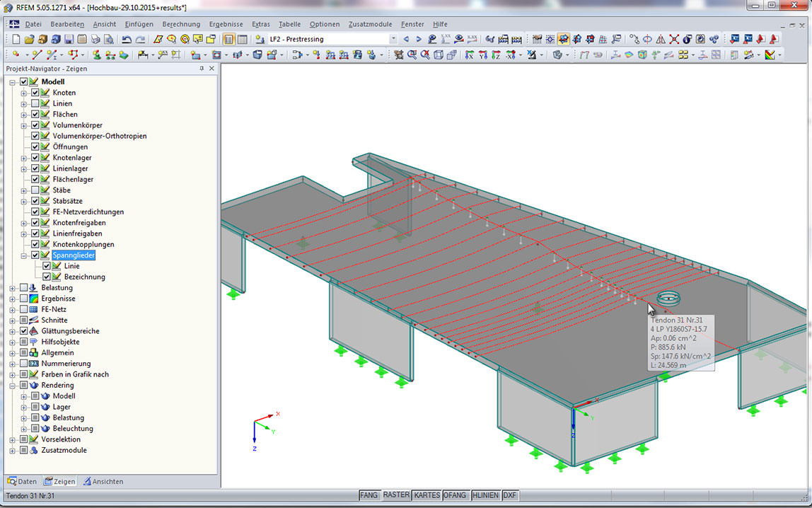Expand the Volumenkörper tree node

pyautogui.click(x=24, y=125)
